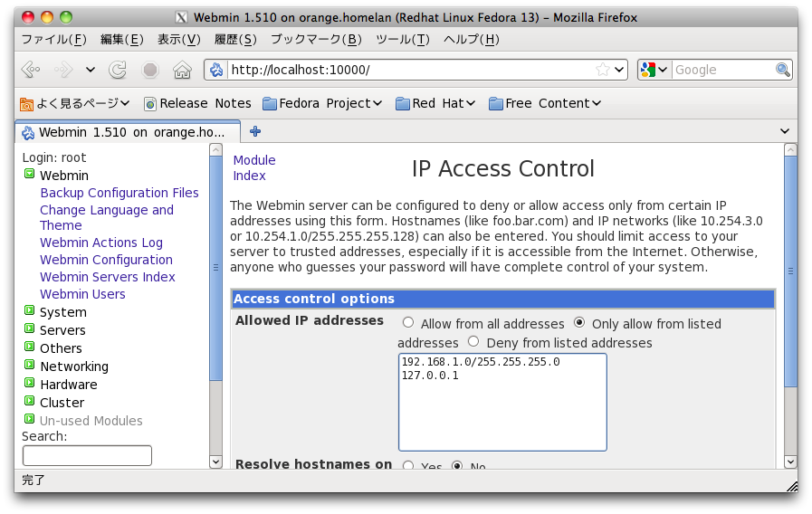Select Allow from all addresses
Viewport: 812px width, 514px height.
tap(408, 323)
